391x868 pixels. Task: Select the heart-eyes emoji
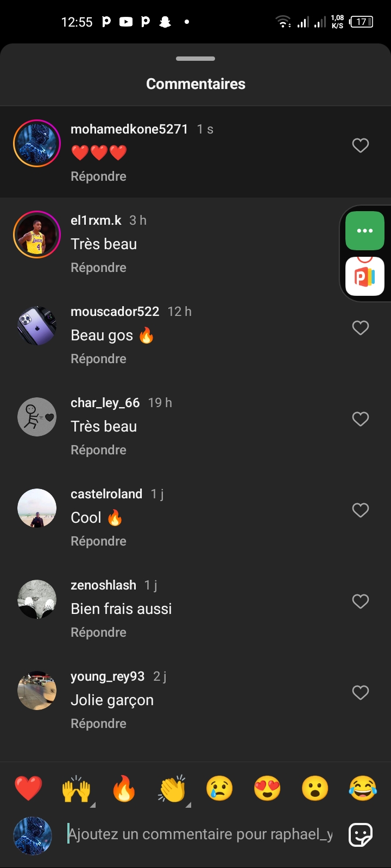pyautogui.click(x=267, y=789)
